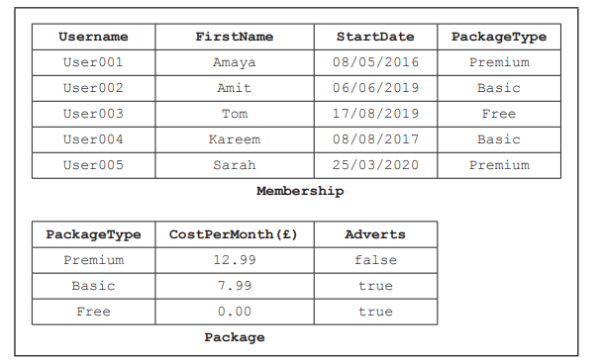
Task: Select the User004 cell
Action: [x=93, y=139]
